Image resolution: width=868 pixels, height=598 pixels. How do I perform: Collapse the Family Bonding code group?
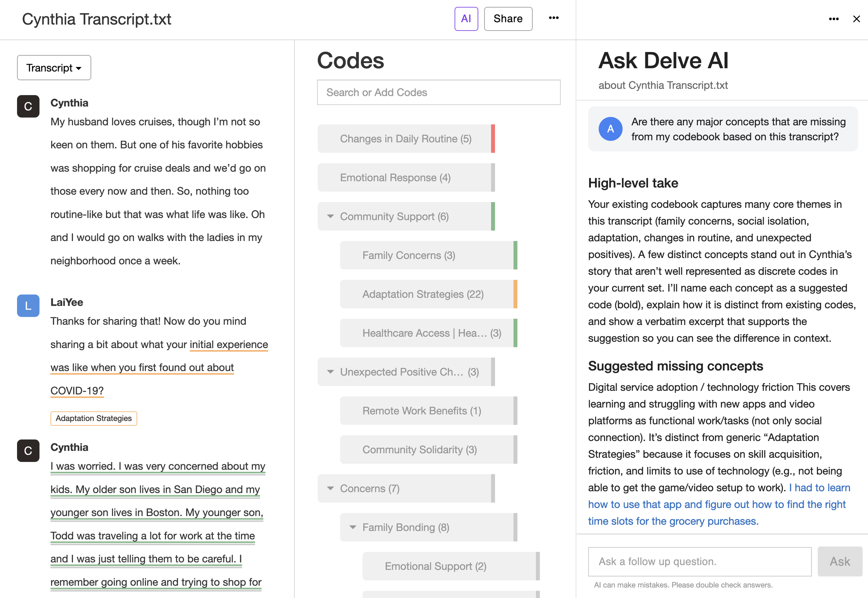[x=352, y=527]
